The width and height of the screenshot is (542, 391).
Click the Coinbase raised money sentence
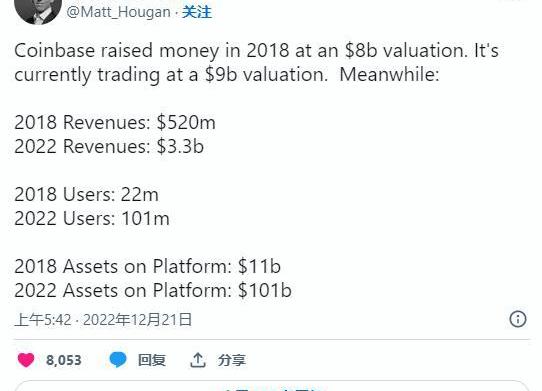pyautogui.click(x=256, y=51)
